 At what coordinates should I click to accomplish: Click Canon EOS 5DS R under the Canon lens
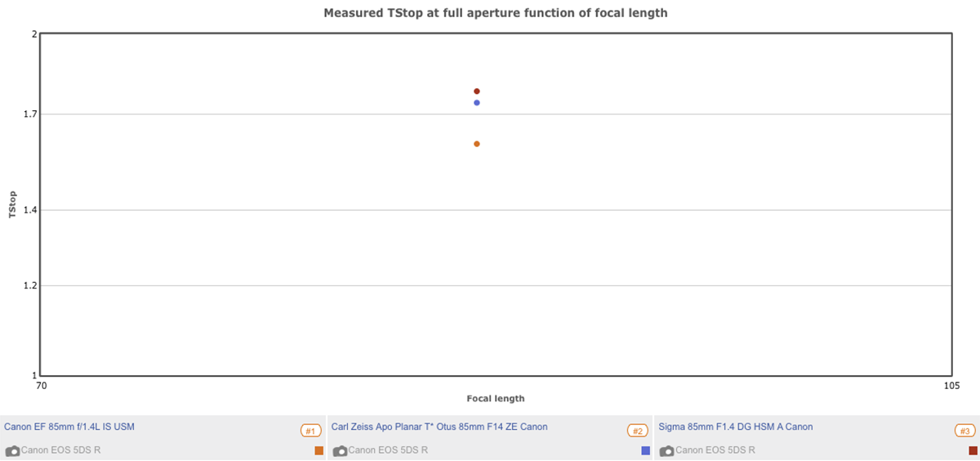[61, 450]
